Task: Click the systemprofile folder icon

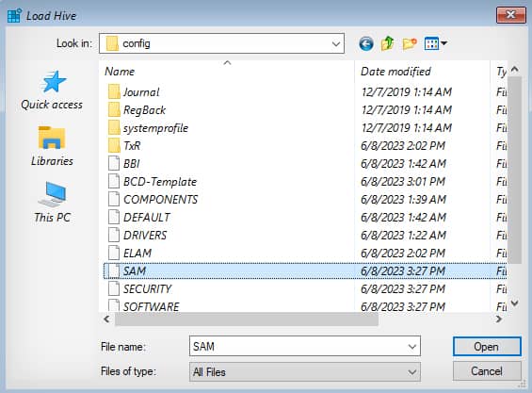Action: [x=114, y=128]
